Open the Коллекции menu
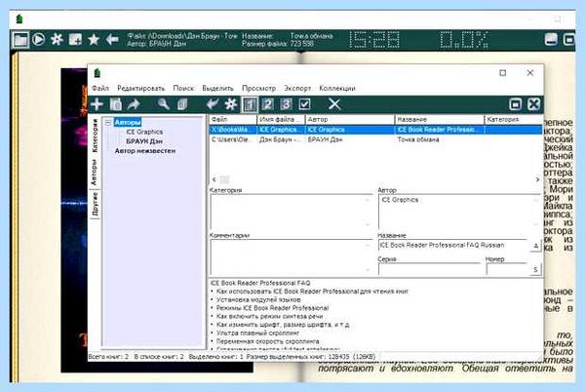 click(x=337, y=89)
